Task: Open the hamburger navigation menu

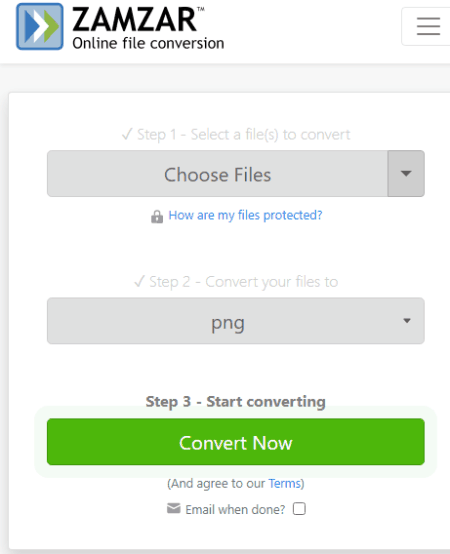Action: point(428,26)
